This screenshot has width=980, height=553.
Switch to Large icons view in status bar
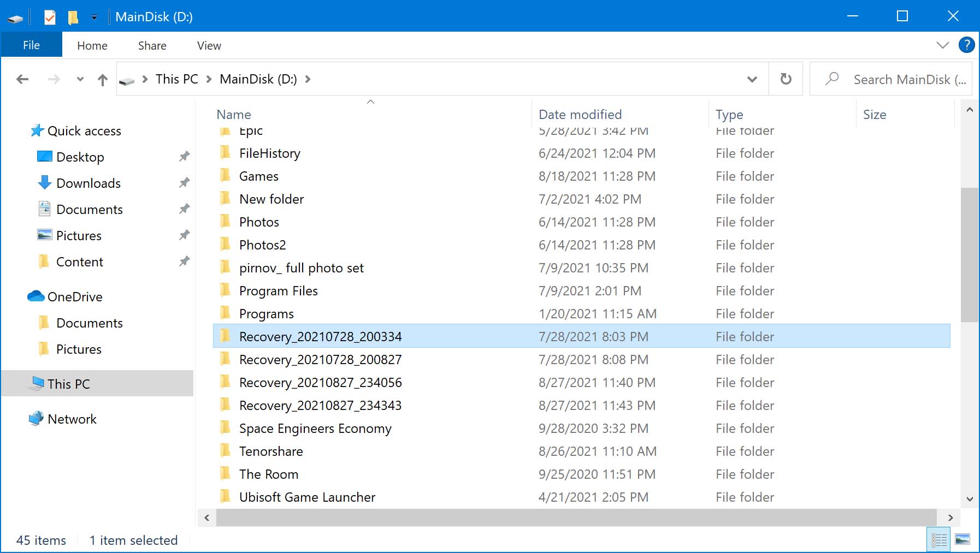click(963, 540)
